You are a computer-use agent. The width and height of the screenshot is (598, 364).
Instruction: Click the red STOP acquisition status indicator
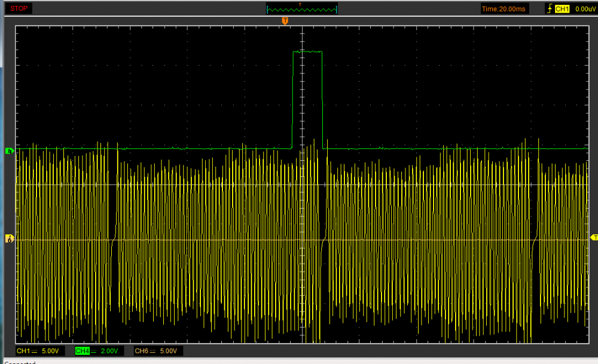coord(19,8)
